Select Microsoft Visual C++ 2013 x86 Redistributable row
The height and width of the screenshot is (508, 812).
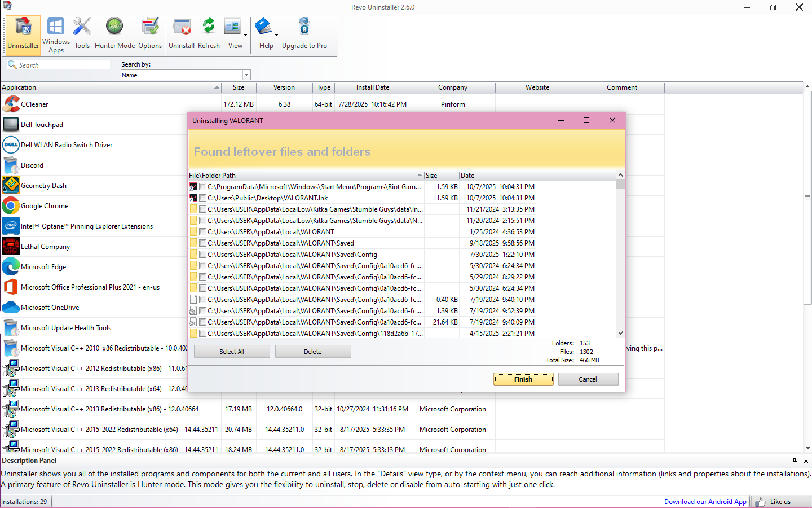click(332, 409)
